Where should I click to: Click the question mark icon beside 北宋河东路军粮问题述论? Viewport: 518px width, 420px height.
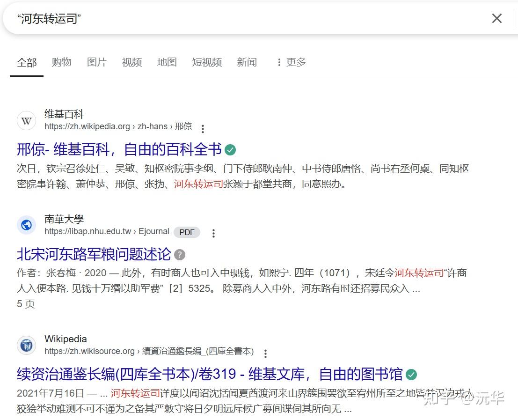tap(180, 254)
